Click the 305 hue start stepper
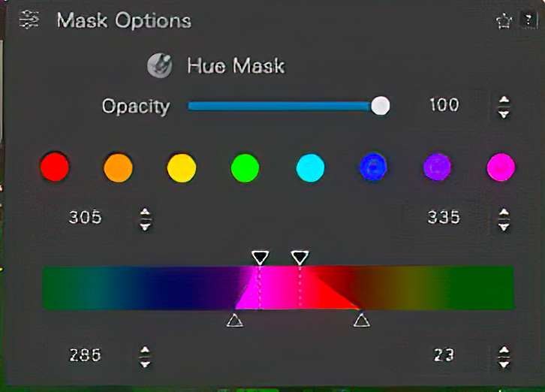The image size is (545, 392). [x=145, y=219]
